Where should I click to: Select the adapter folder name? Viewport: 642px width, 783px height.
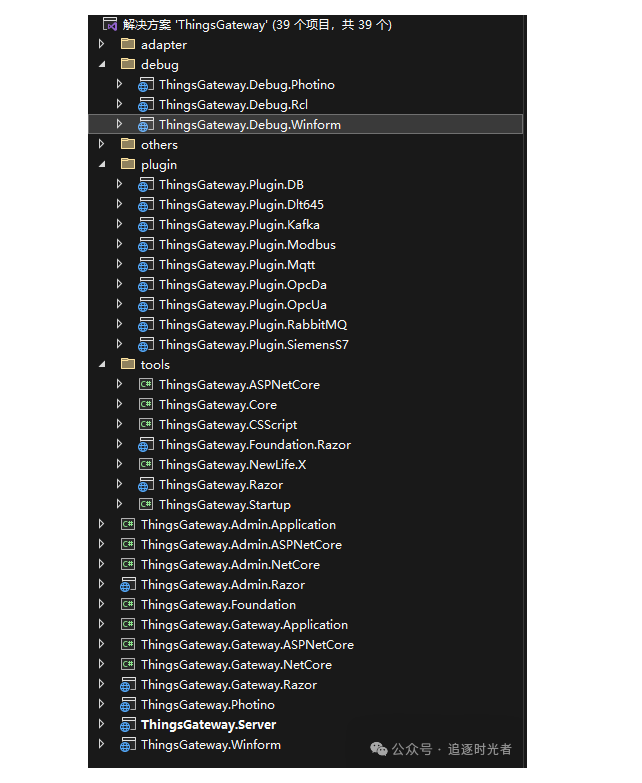(164, 45)
